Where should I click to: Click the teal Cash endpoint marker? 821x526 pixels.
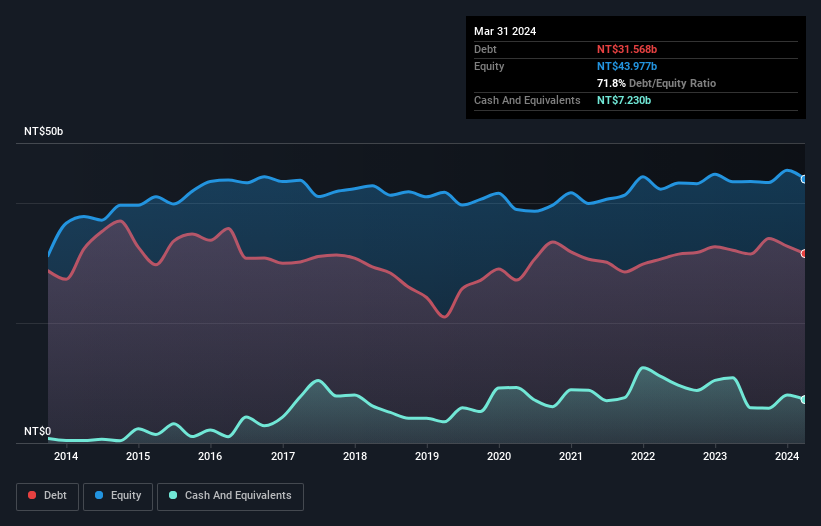tap(804, 399)
